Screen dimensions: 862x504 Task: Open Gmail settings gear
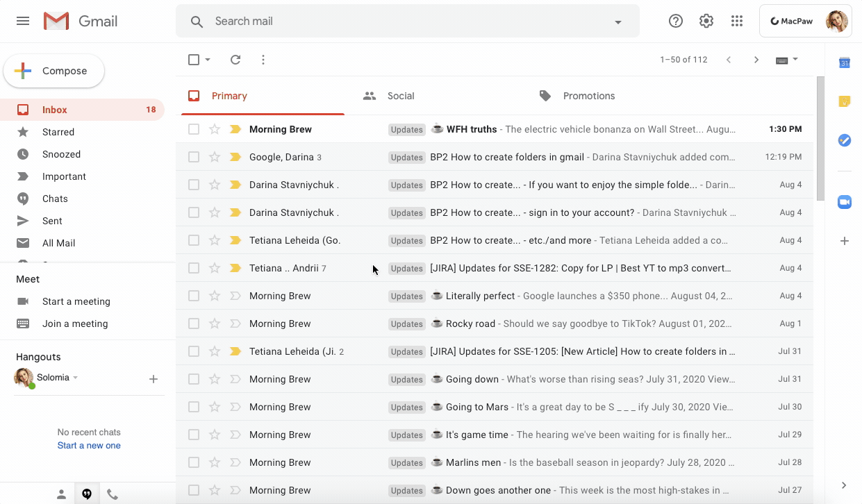click(706, 21)
